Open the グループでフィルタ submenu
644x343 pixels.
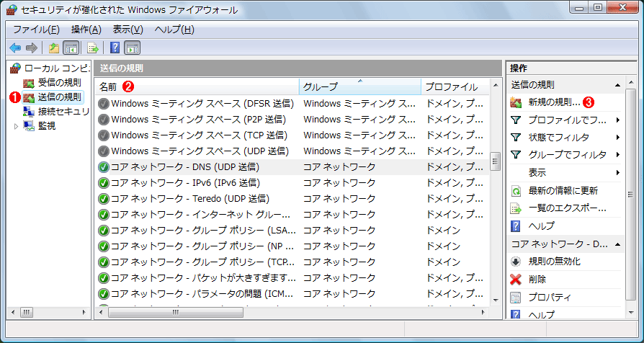[x=565, y=154]
